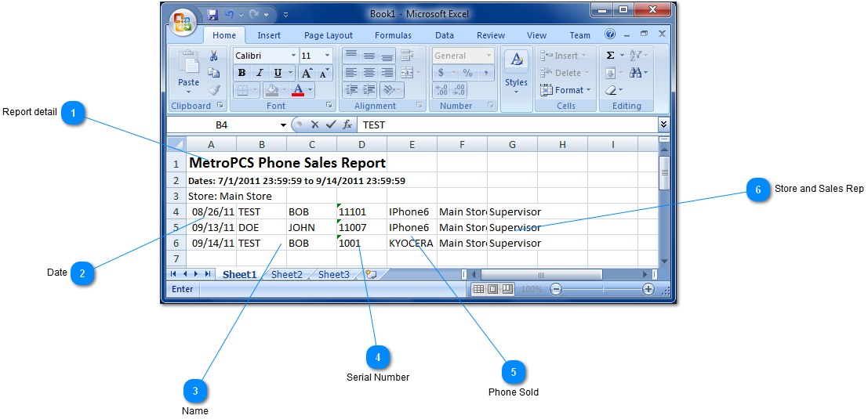
Task: Copy selection with Copy icon
Action: [214, 72]
